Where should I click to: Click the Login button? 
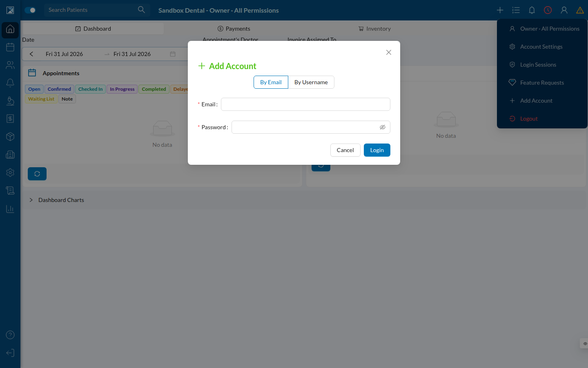click(377, 150)
